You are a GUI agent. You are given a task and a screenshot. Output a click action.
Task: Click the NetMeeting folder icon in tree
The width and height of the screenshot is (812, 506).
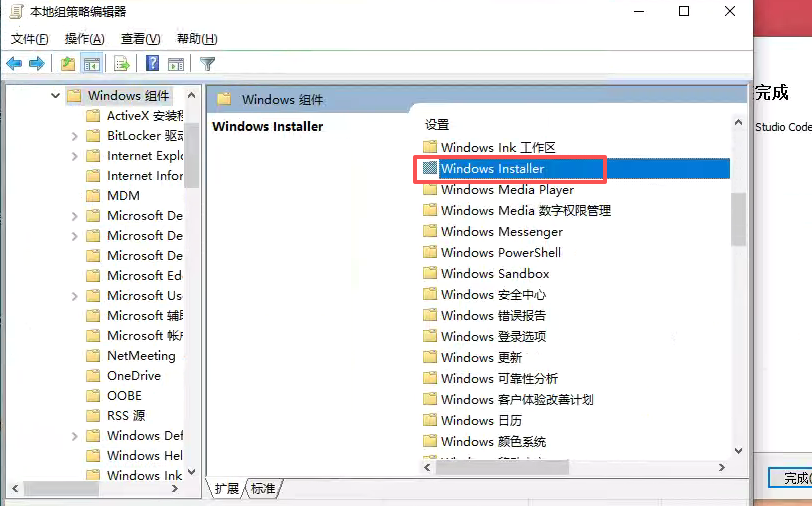[x=93, y=356]
